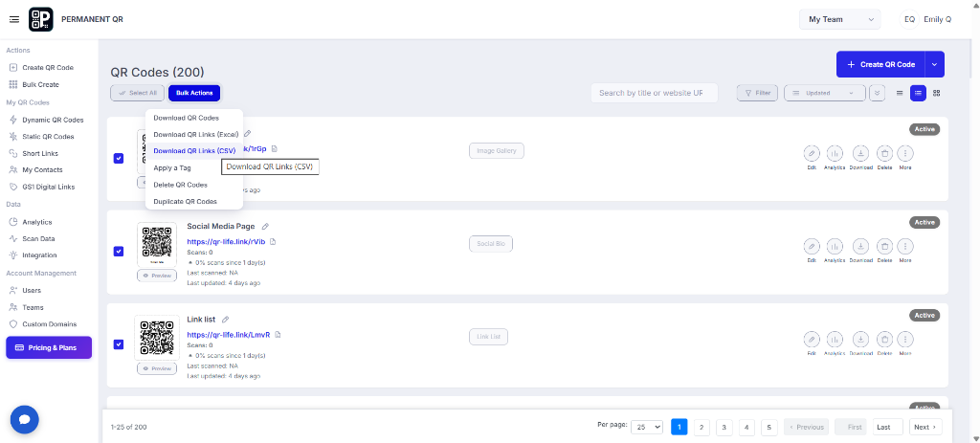Open the https://qr-life.link/rVib link
This screenshot has width=980, height=443.
tap(226, 241)
